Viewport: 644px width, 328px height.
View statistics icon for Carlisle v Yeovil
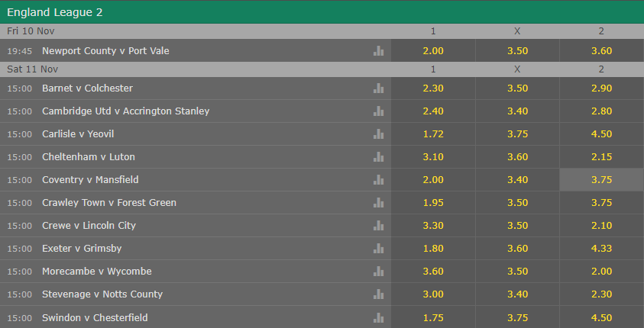coord(378,134)
